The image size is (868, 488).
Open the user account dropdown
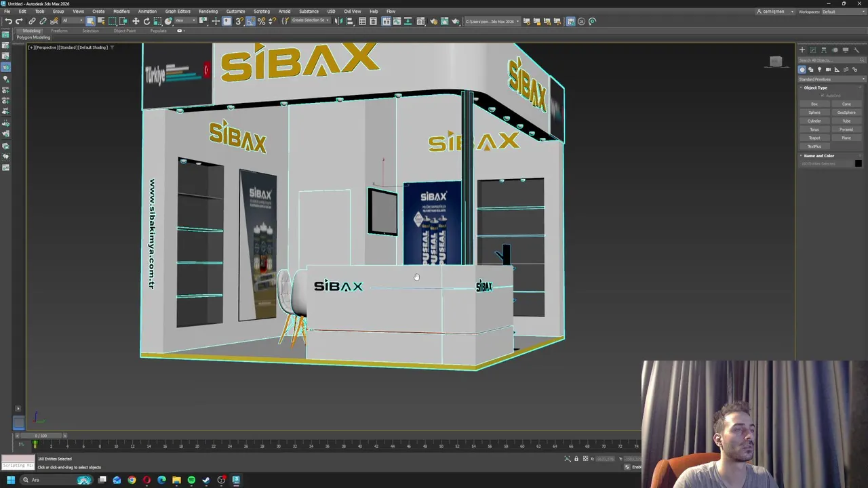[775, 12]
